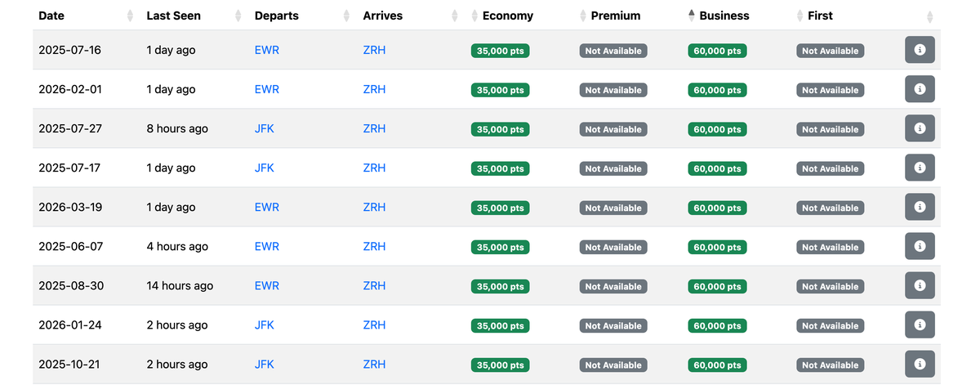Show details icon for 2025-07-27 row
980x385 pixels.
pos(920,128)
